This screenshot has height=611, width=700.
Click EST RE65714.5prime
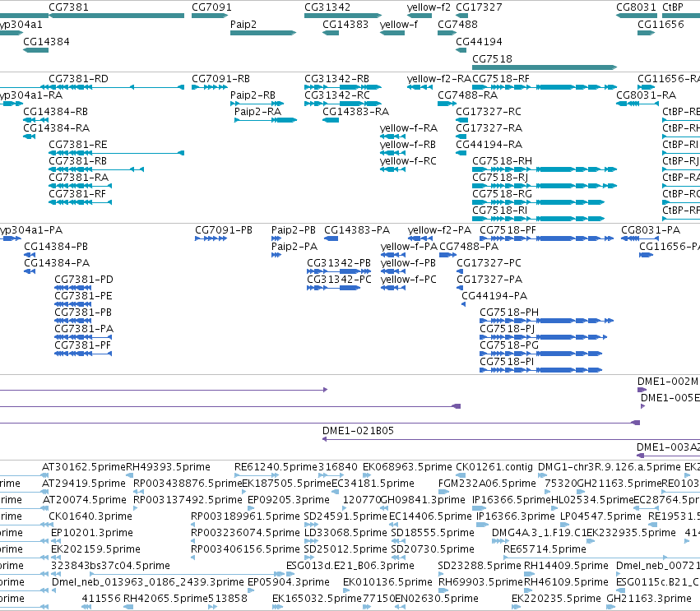(x=545, y=549)
